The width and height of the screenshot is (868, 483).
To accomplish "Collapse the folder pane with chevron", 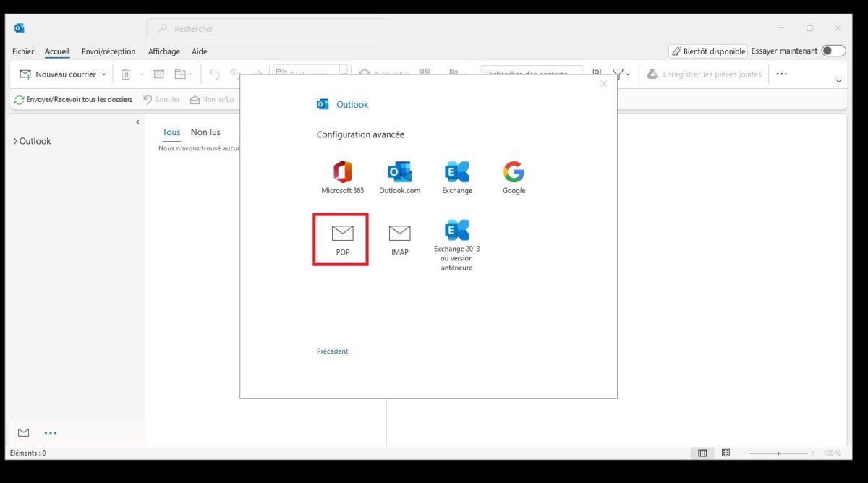I will [137, 122].
